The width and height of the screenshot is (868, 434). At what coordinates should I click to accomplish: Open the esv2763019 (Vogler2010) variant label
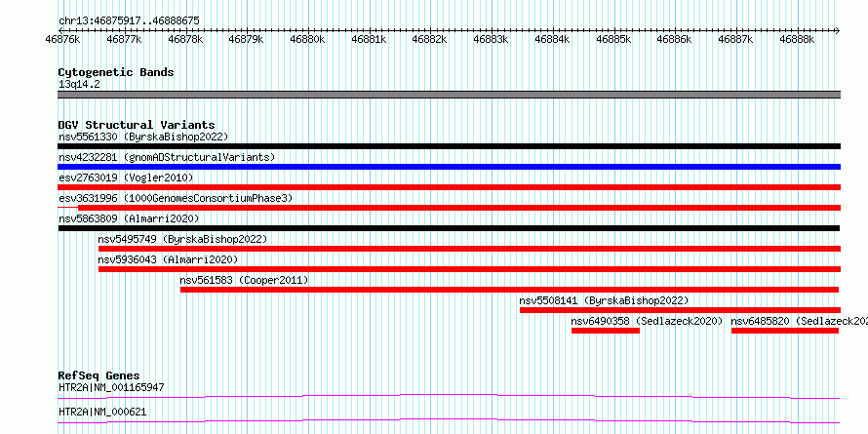[x=126, y=178]
